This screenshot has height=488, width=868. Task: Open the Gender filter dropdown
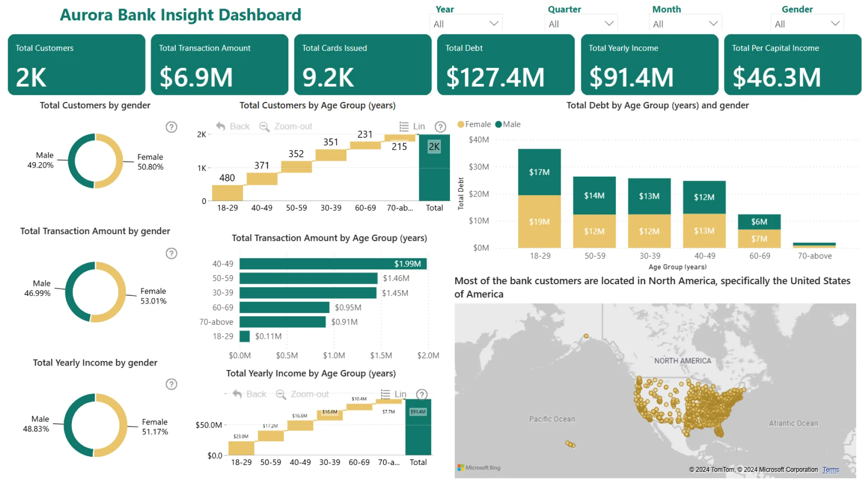pyautogui.click(x=807, y=23)
